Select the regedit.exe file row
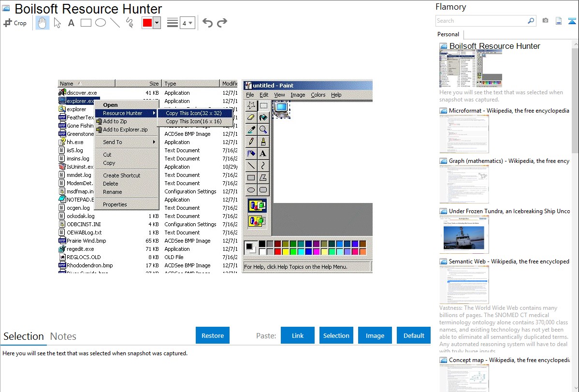The height and width of the screenshot is (392, 579). click(x=148, y=249)
